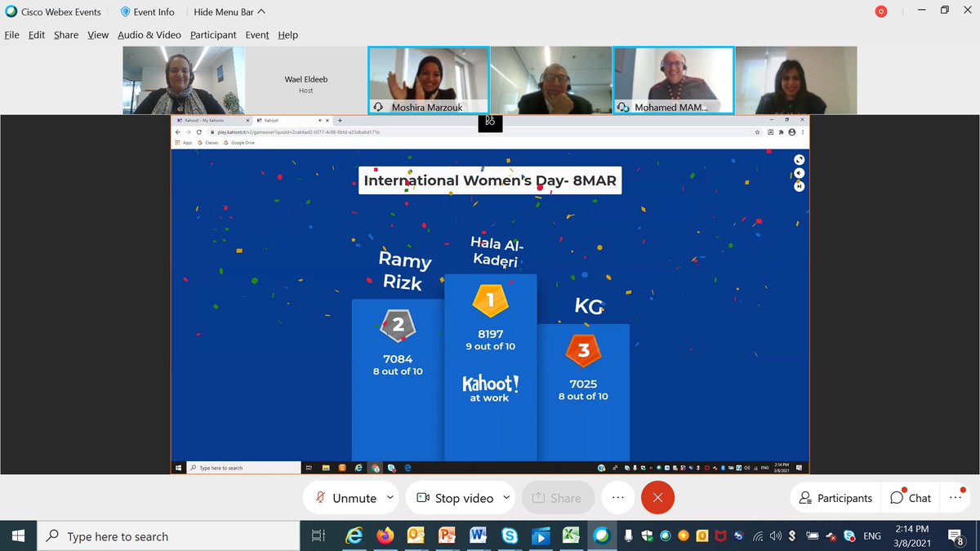The height and width of the screenshot is (551, 980).
Task: Click silver number 2 medal
Action: [x=398, y=325]
